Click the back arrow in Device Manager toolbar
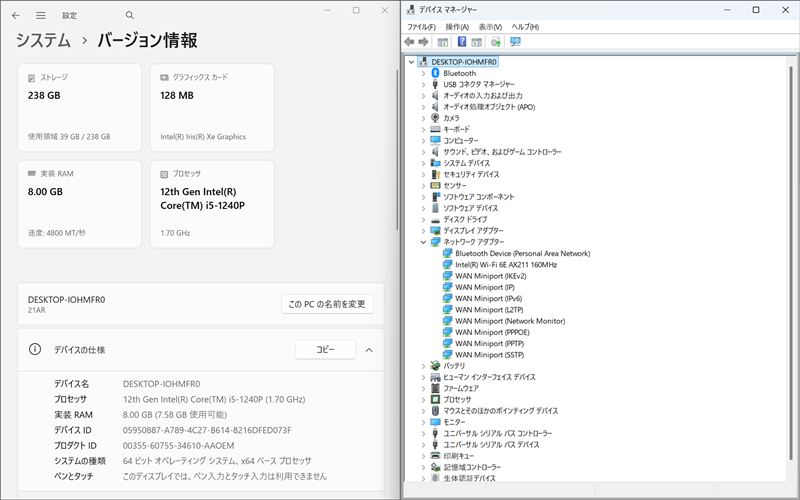The width and height of the screenshot is (800, 500). coord(410,42)
